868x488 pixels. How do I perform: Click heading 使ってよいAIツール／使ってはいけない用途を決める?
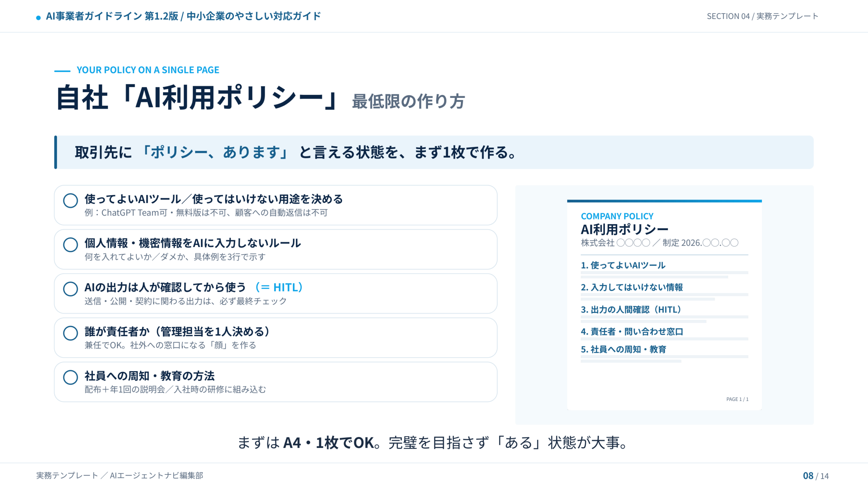tap(214, 199)
